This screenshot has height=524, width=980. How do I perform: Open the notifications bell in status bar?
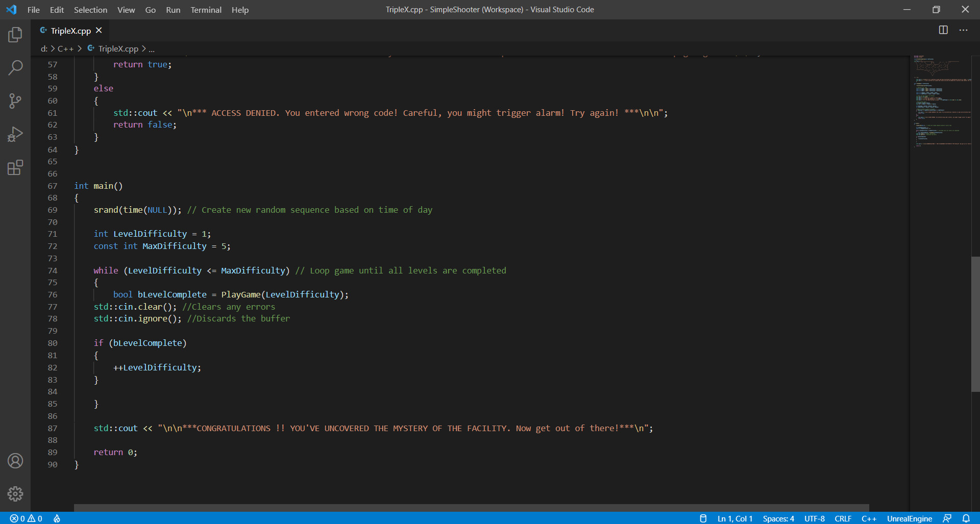coord(966,518)
